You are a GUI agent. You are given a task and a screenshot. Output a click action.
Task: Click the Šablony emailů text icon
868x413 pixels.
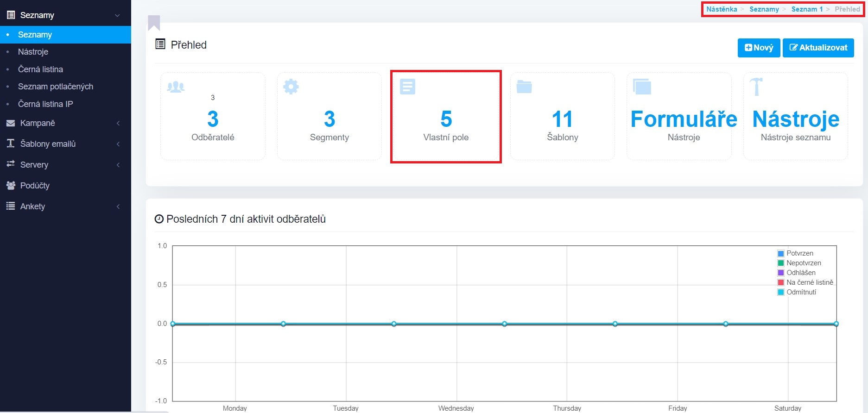(x=11, y=144)
